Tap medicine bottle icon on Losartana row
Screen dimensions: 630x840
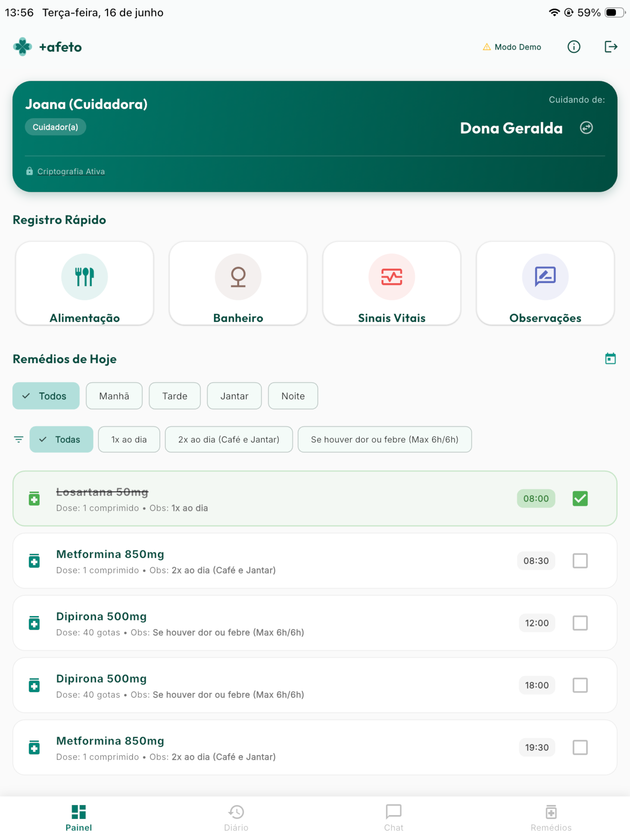34,498
